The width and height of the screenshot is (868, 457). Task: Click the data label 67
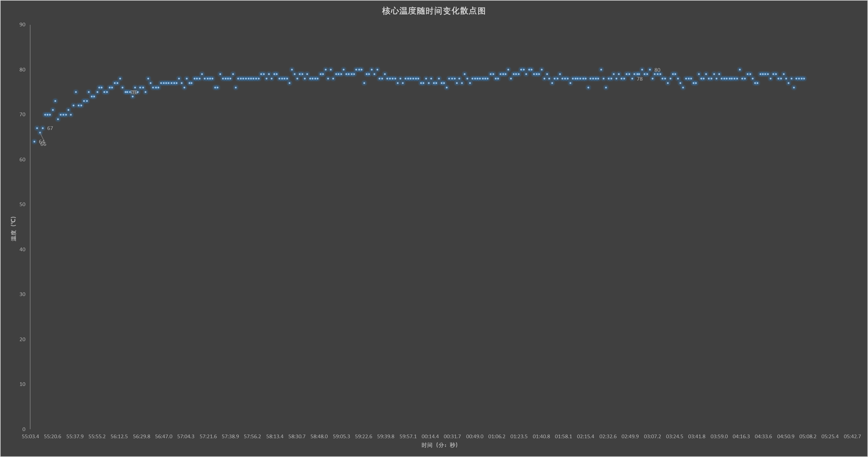(x=50, y=128)
